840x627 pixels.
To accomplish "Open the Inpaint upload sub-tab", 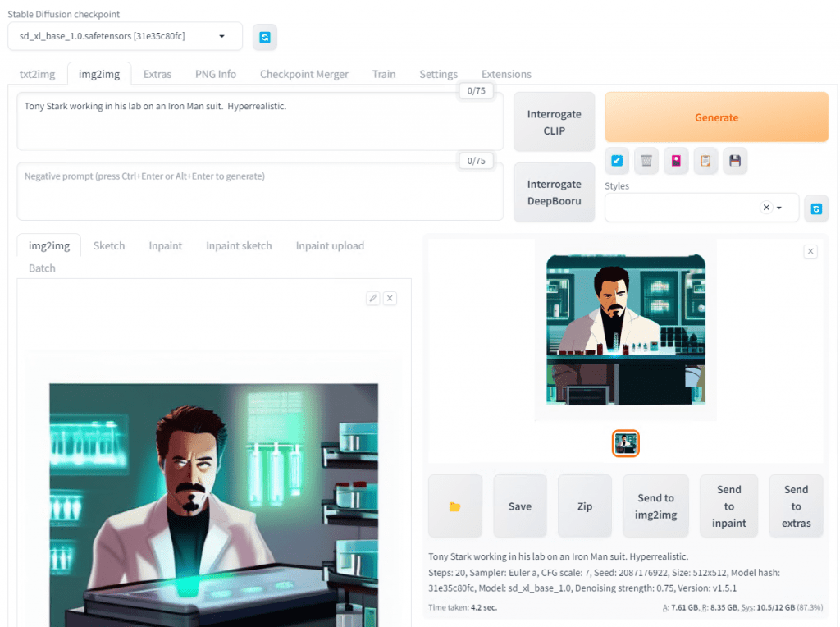I will click(x=330, y=245).
